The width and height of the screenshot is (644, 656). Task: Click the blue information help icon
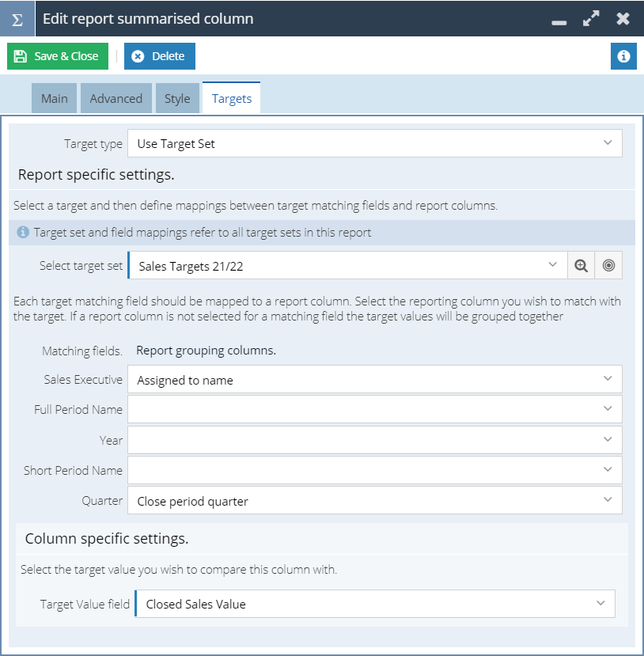pos(623,56)
